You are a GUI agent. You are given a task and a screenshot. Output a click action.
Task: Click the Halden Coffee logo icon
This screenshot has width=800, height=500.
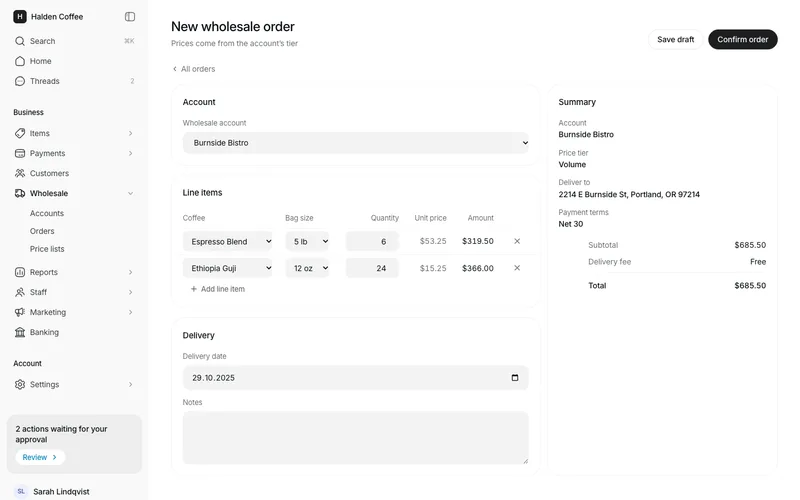click(x=19, y=17)
